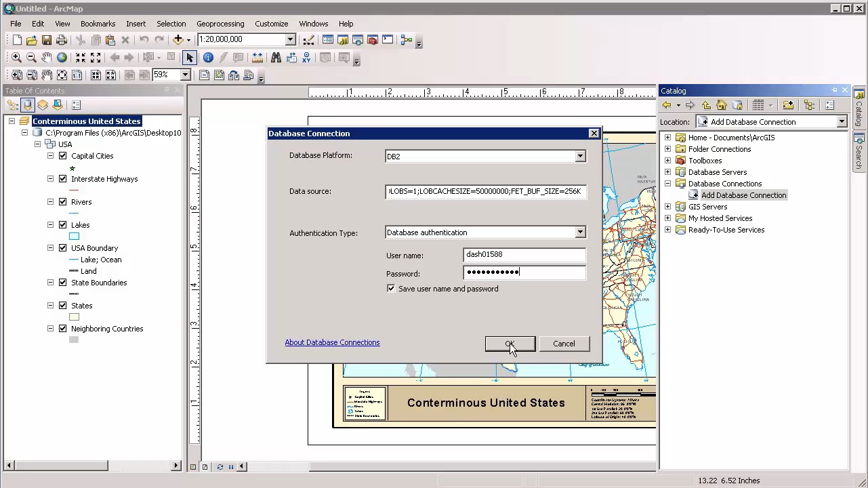Save the map with the floppy disk icon
868x488 pixels.
pos(47,40)
